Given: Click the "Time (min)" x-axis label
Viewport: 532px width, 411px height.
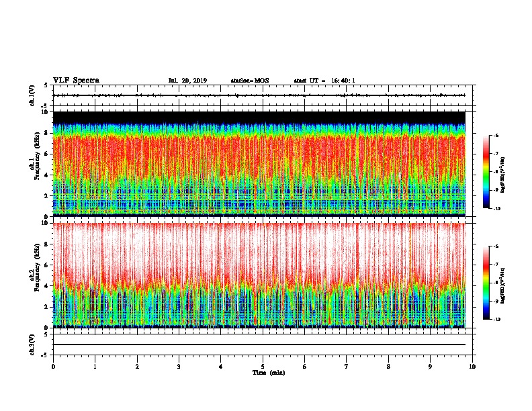Looking at the screenshot, I should (269, 373).
